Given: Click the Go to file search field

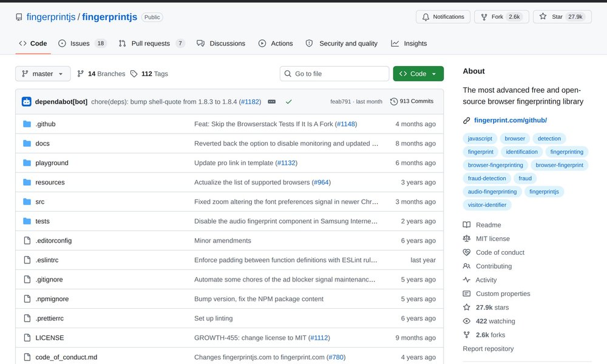Looking at the screenshot, I should (334, 73).
